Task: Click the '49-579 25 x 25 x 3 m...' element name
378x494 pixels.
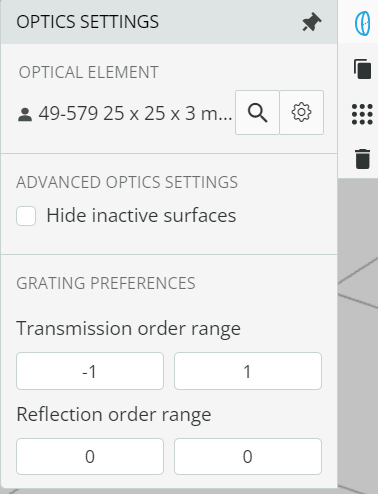Action: (135, 113)
